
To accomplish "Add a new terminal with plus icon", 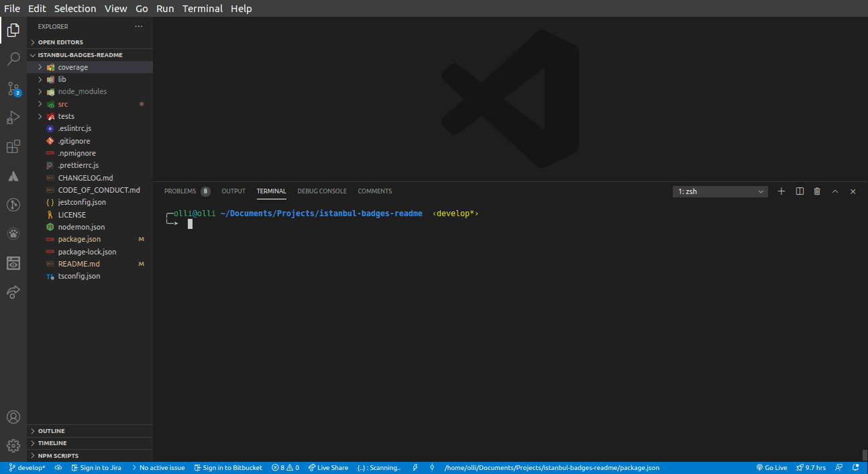I will click(x=781, y=191).
